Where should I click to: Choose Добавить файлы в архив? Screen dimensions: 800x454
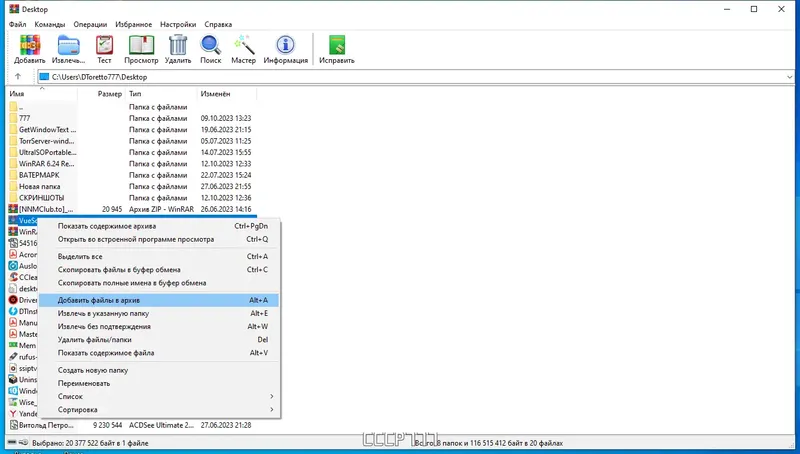click(x=159, y=300)
